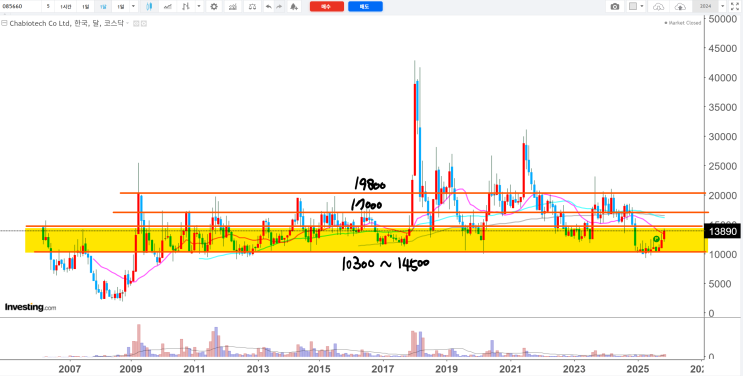Screen dimensions: 743x376
Task: Click the tall red 2018 peak candle
Action: click(x=415, y=130)
